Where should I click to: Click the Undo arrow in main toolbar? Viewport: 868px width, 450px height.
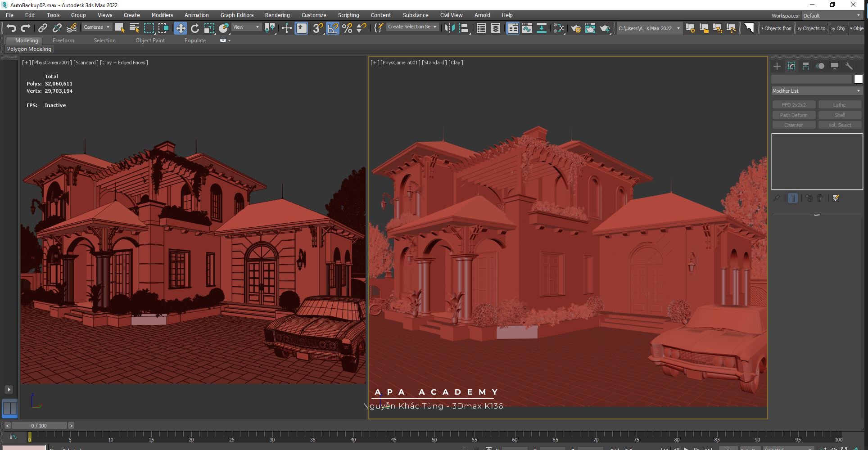pos(11,28)
